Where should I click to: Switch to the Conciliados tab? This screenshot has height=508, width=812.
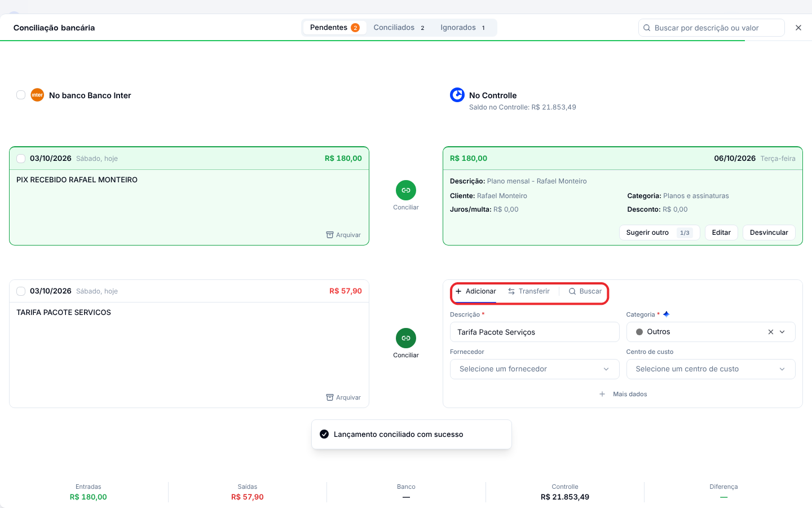click(x=399, y=28)
